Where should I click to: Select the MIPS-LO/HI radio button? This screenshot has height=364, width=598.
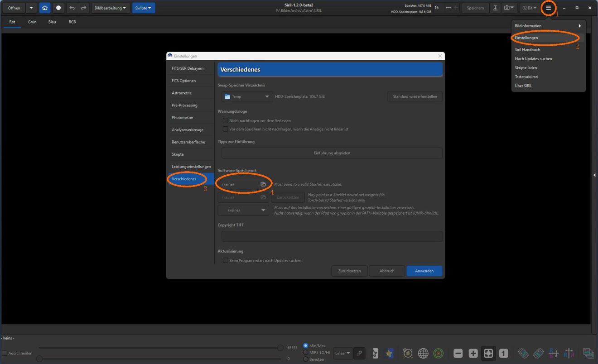tap(305, 352)
